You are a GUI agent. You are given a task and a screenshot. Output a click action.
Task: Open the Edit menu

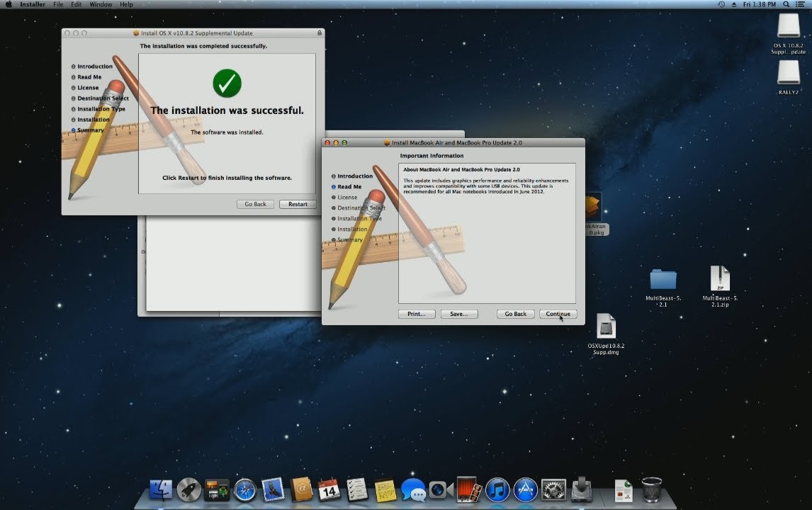pyautogui.click(x=76, y=4)
